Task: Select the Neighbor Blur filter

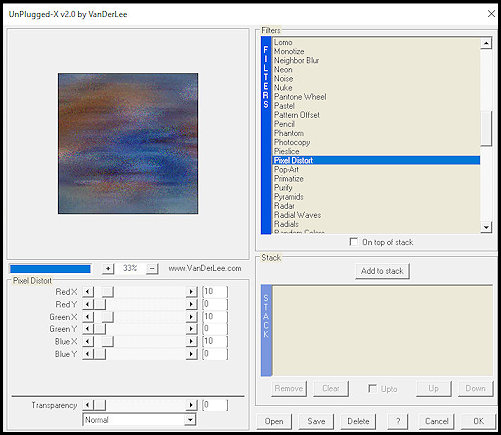Action: [296, 60]
